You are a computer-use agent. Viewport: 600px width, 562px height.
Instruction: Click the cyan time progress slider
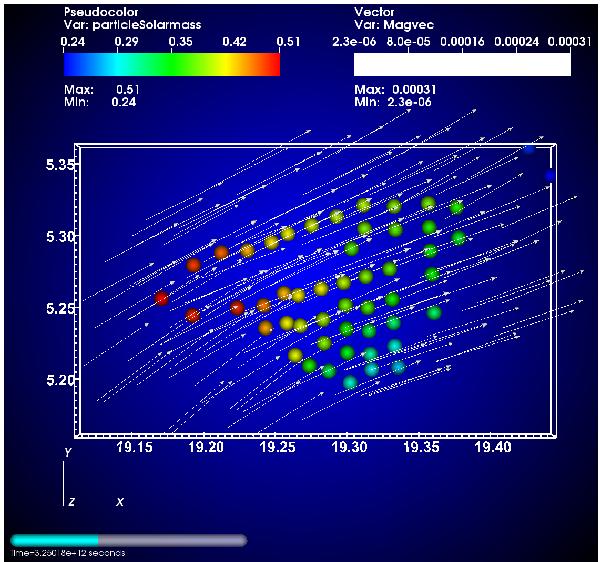tap(55, 540)
